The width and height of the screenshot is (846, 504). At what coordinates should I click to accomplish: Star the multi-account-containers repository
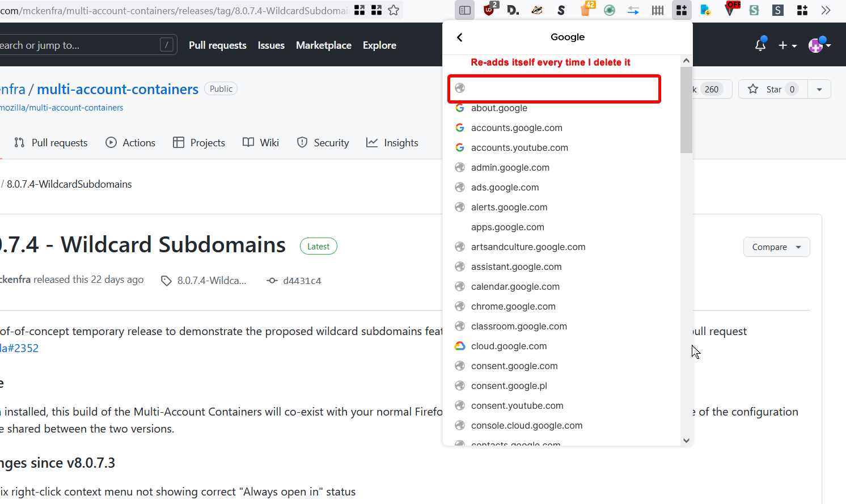tap(773, 89)
